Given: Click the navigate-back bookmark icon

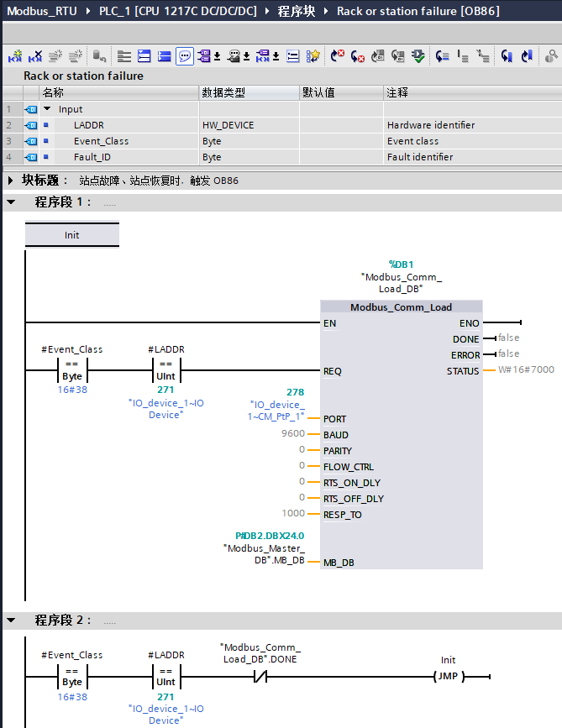Looking at the screenshot, I should (x=507, y=56).
